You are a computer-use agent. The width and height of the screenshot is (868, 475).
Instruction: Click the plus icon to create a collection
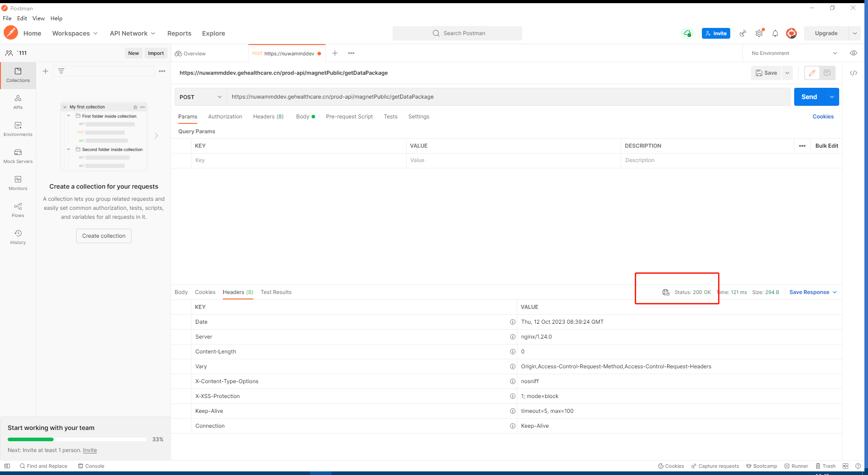(45, 71)
